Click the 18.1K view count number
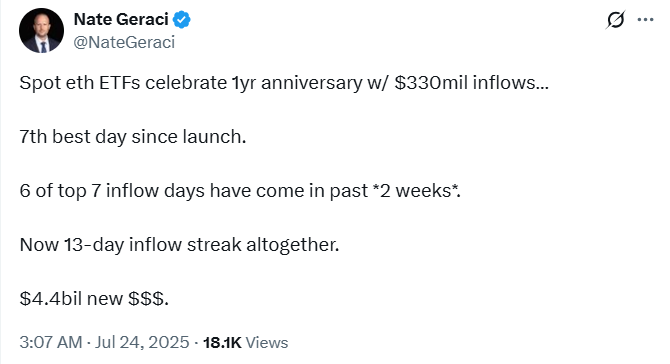This screenshot has width=670, height=364. (222, 343)
